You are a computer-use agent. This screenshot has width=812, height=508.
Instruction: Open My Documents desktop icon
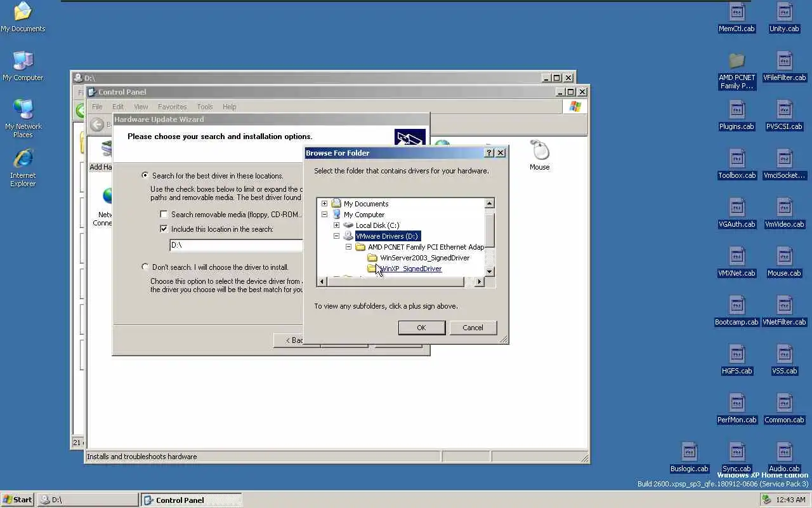[23, 17]
